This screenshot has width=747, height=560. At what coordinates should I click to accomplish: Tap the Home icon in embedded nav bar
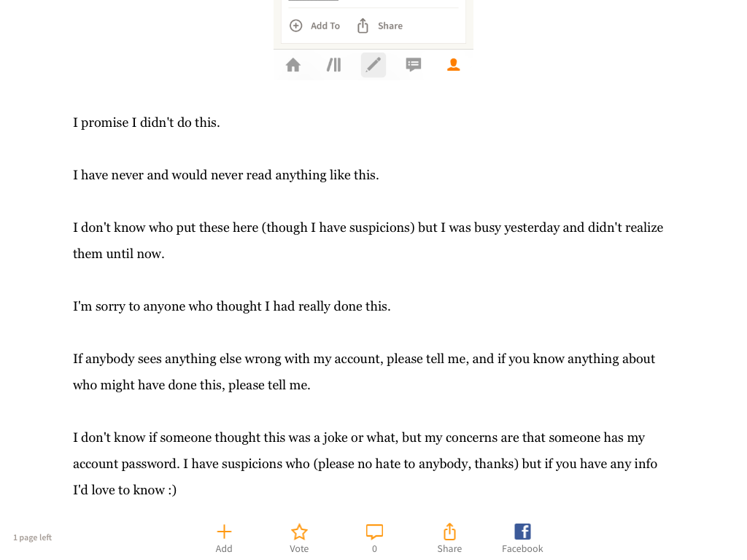tap(293, 65)
